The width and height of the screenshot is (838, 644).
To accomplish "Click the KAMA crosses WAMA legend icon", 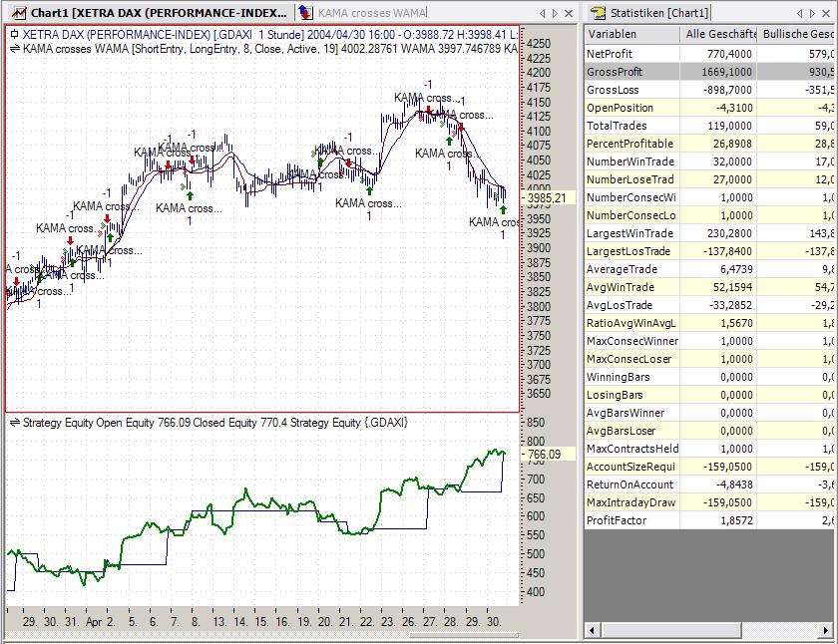I will pyautogui.click(x=14, y=48).
